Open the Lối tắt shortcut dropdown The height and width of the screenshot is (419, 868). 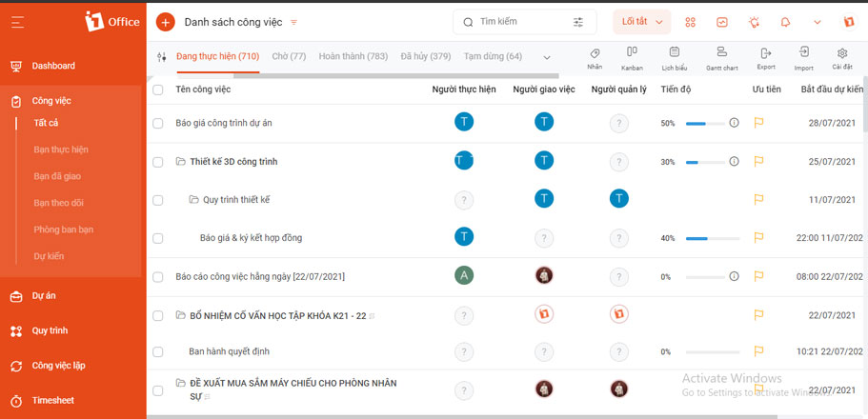pos(642,22)
